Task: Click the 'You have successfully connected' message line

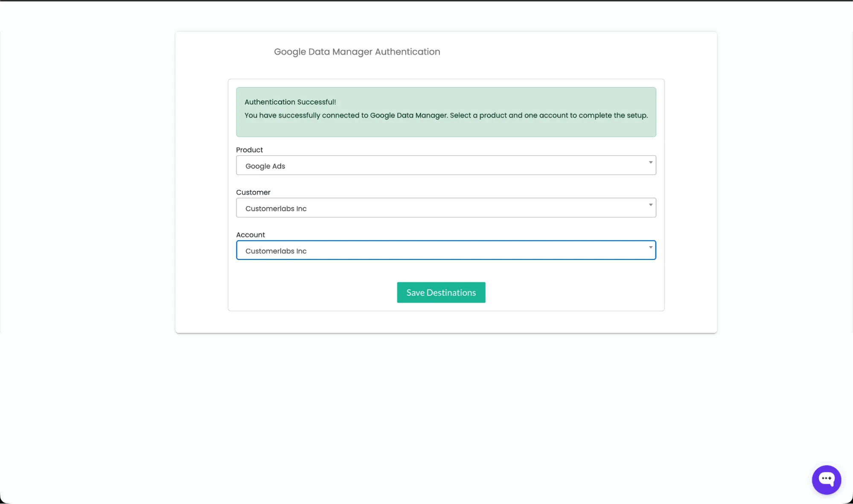Action: 446,115
